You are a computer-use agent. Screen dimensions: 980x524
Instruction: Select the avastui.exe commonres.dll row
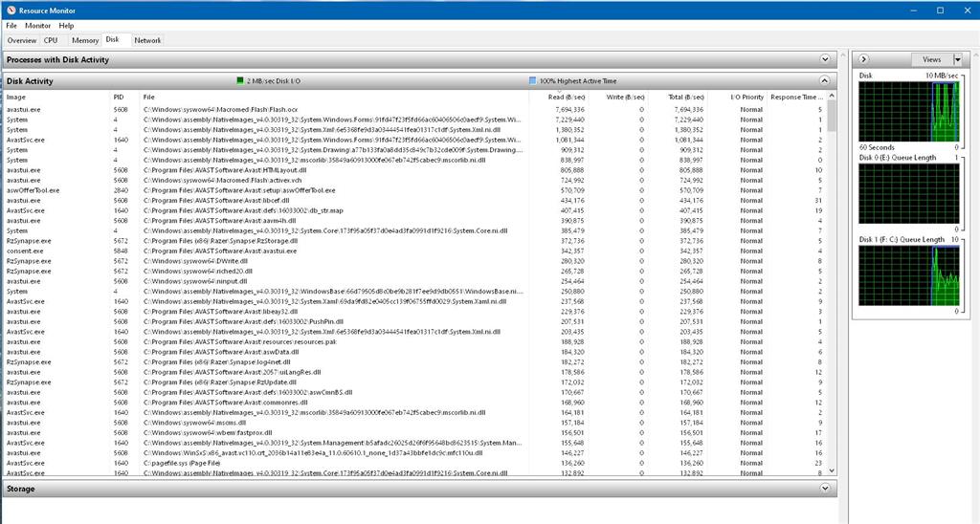414,403
